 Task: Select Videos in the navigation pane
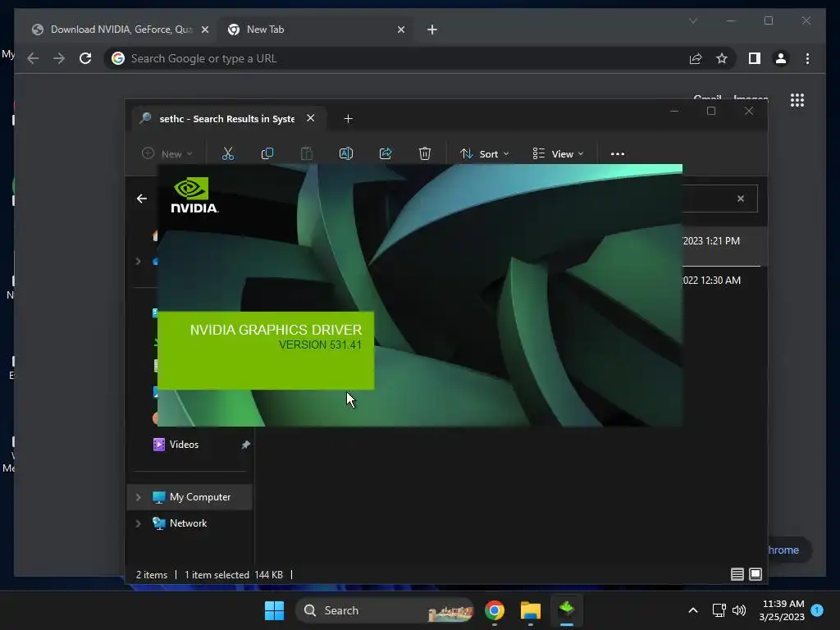(184, 444)
